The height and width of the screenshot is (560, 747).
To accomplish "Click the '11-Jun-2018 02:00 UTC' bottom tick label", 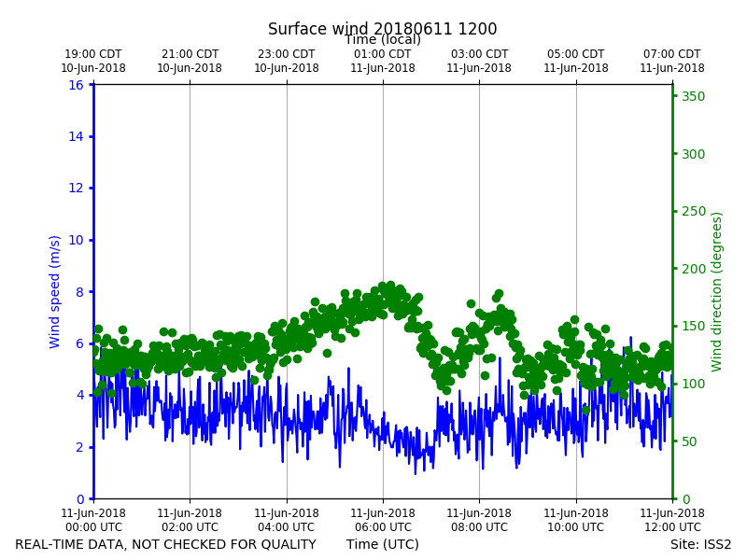I will click(x=190, y=520).
